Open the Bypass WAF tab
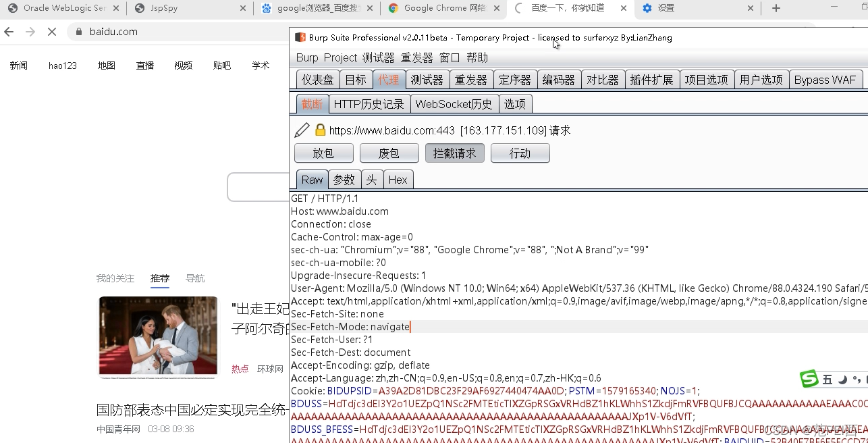This screenshot has width=868, height=443. pos(825,80)
